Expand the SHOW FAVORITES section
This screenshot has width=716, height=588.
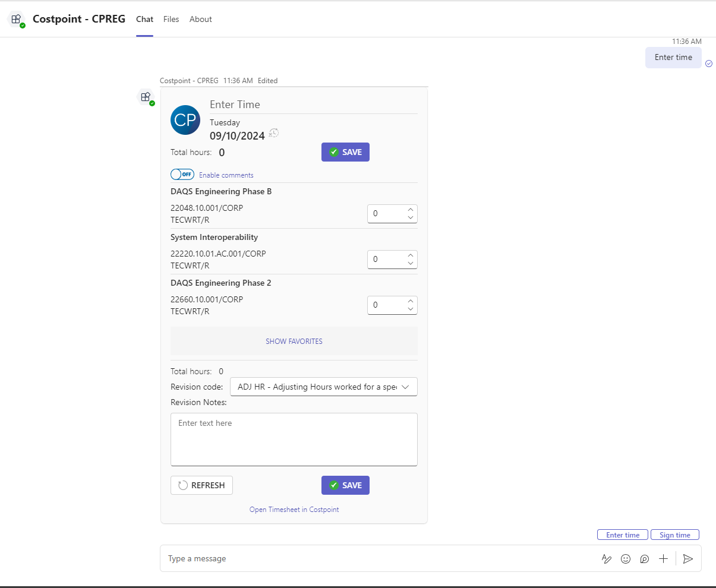(x=294, y=342)
